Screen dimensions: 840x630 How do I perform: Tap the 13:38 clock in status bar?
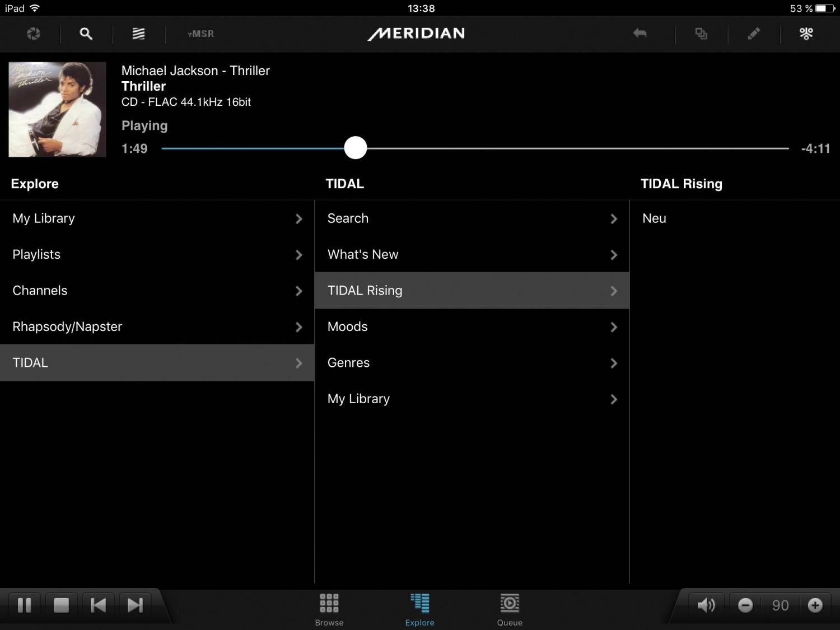click(x=421, y=8)
